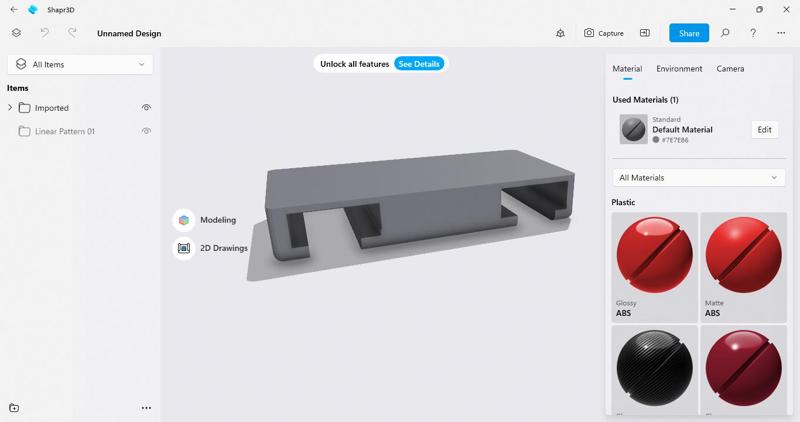Open the items panel more options
800x422 pixels.
pos(146,408)
